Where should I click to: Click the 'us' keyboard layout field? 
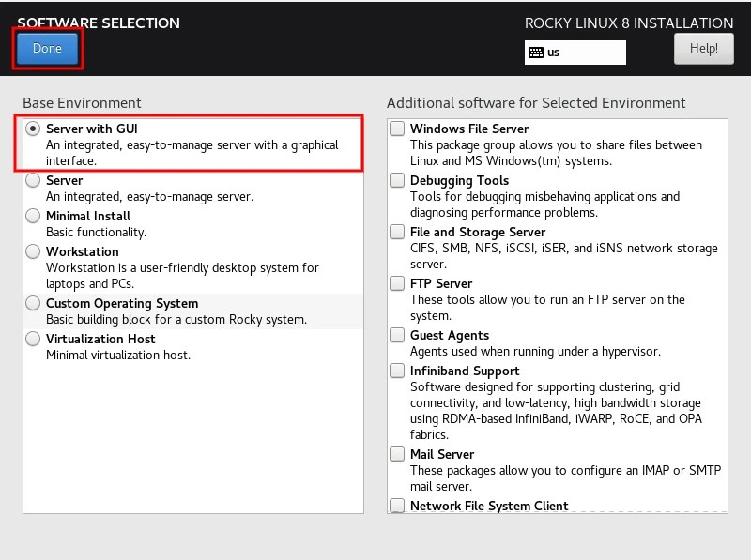pos(575,53)
